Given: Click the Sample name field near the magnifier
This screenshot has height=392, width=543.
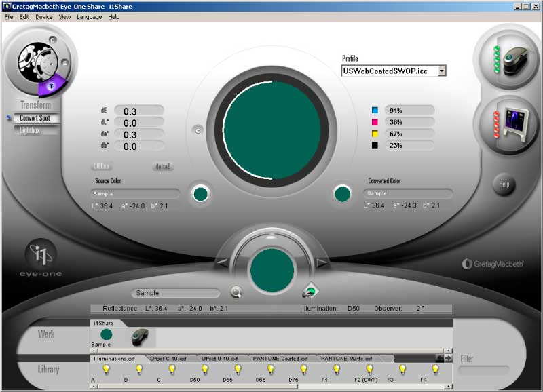Looking at the screenshot, I should [176, 293].
